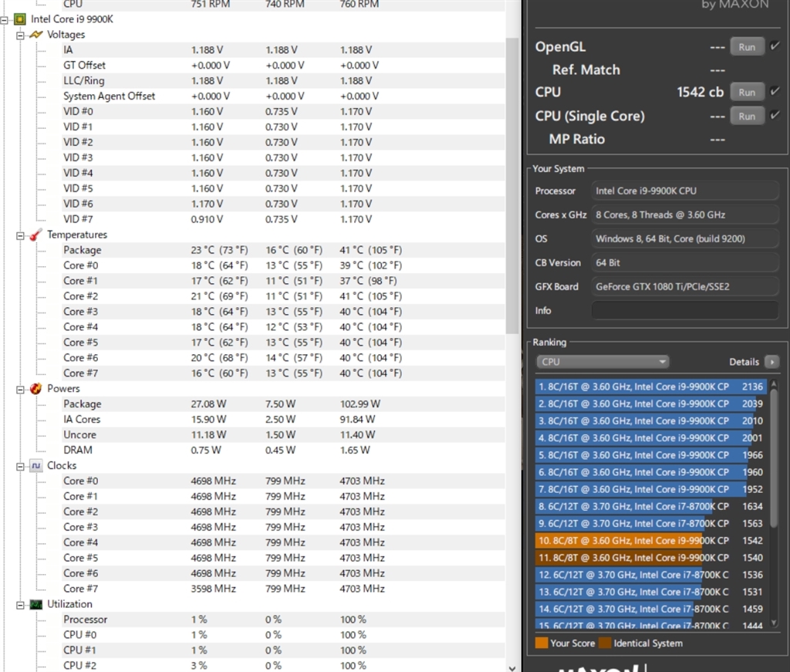Select the System Agent Offset row
The width and height of the screenshot is (790, 672).
(282, 96)
